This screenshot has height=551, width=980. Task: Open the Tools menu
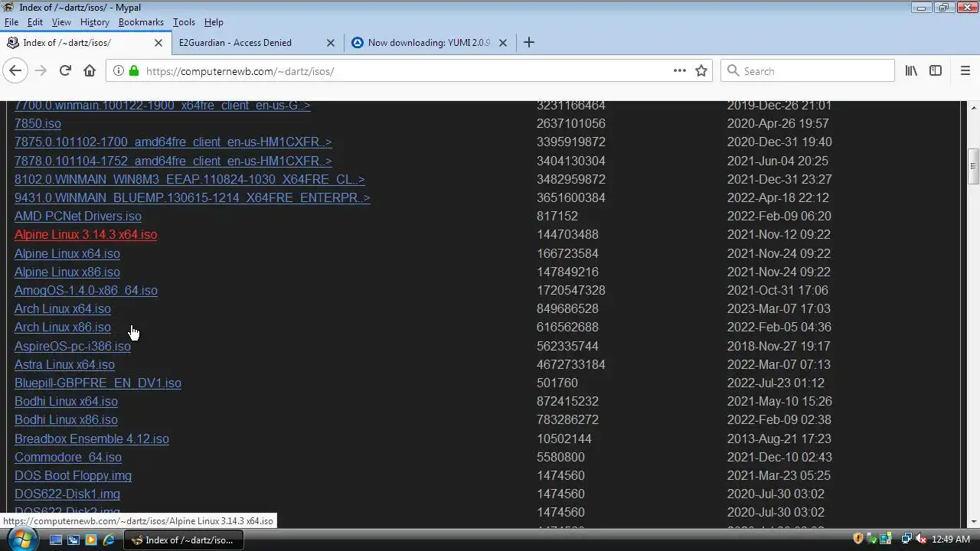point(184,22)
